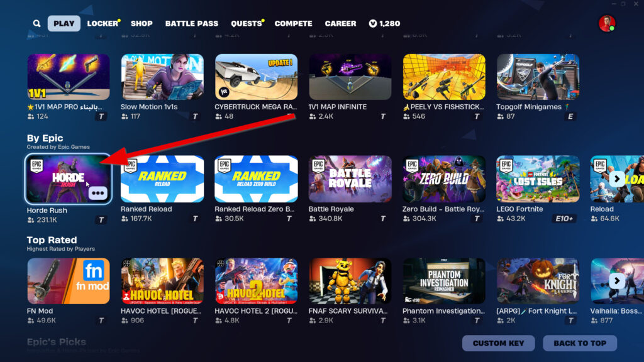Choose the LEGO Fortnite Lost Isles tile
Screen dimensions: 644x362
(538, 179)
